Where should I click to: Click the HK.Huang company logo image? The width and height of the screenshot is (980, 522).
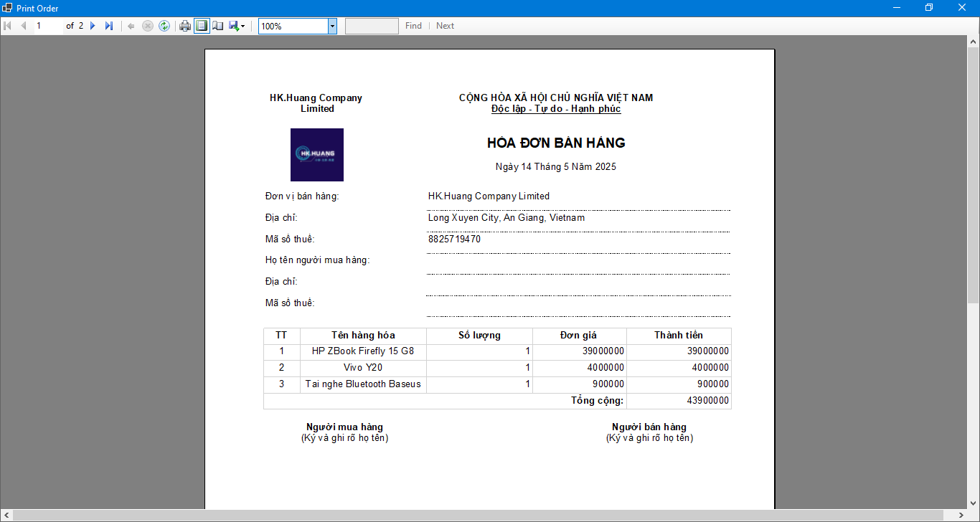pos(317,155)
